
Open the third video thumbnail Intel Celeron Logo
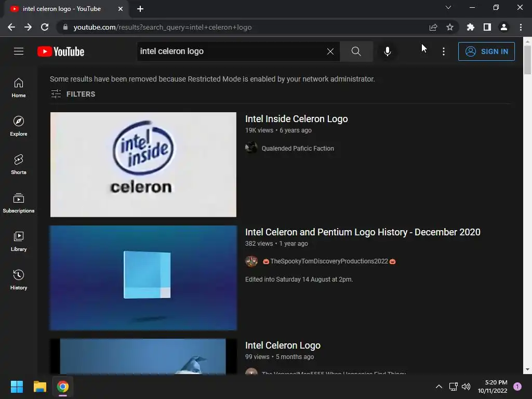(x=143, y=356)
